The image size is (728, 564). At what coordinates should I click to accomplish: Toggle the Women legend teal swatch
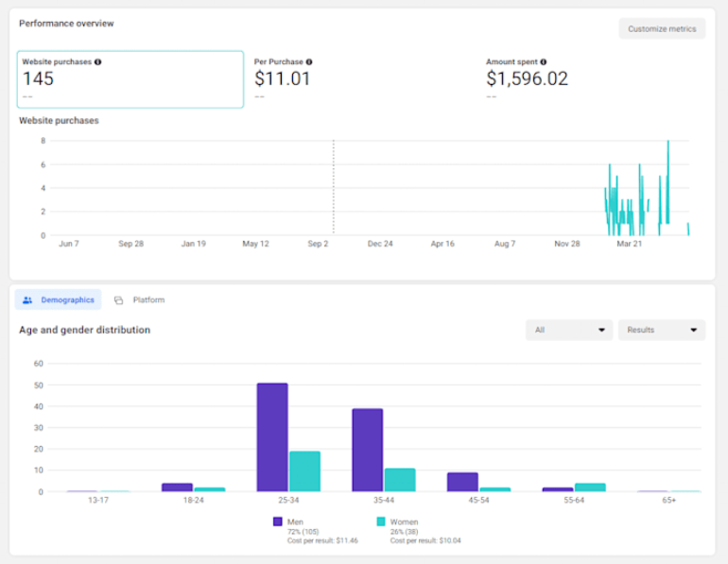(x=381, y=521)
